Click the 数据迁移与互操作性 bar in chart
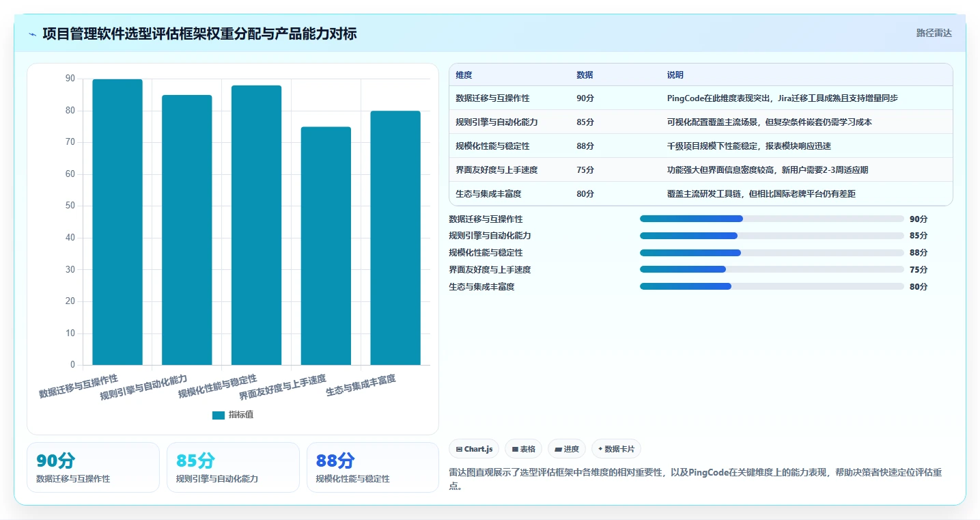Screen dimensions: 980x520 coord(117,222)
